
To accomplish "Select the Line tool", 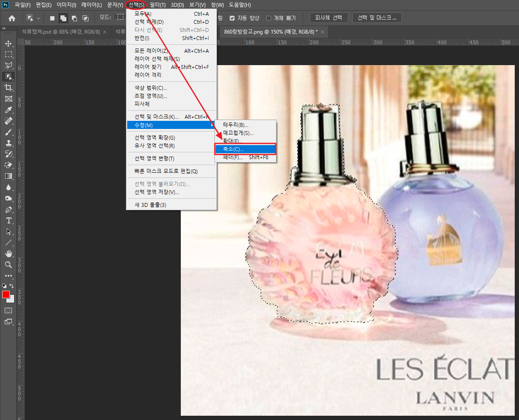I will [x=9, y=243].
